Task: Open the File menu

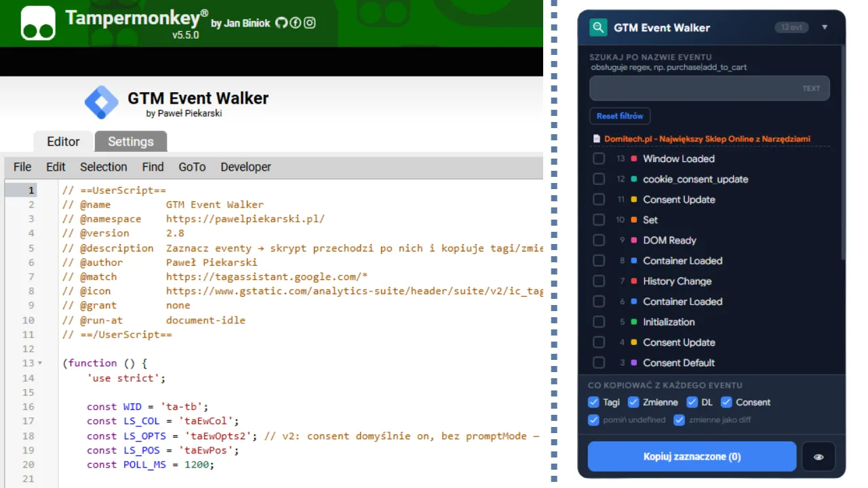Action: click(x=22, y=167)
